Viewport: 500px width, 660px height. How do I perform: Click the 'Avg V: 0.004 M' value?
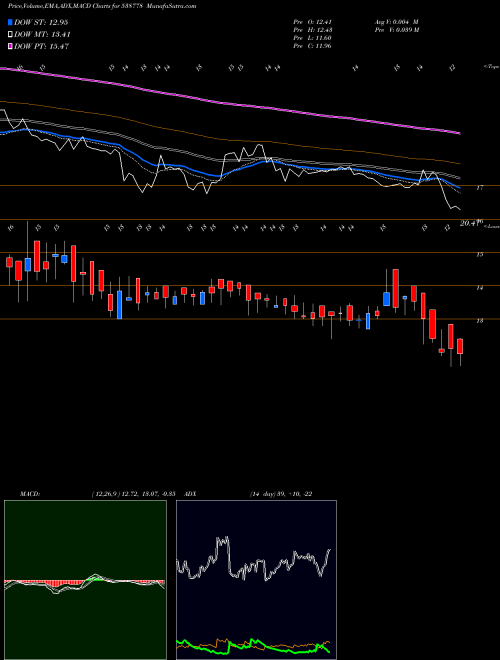pos(396,22)
